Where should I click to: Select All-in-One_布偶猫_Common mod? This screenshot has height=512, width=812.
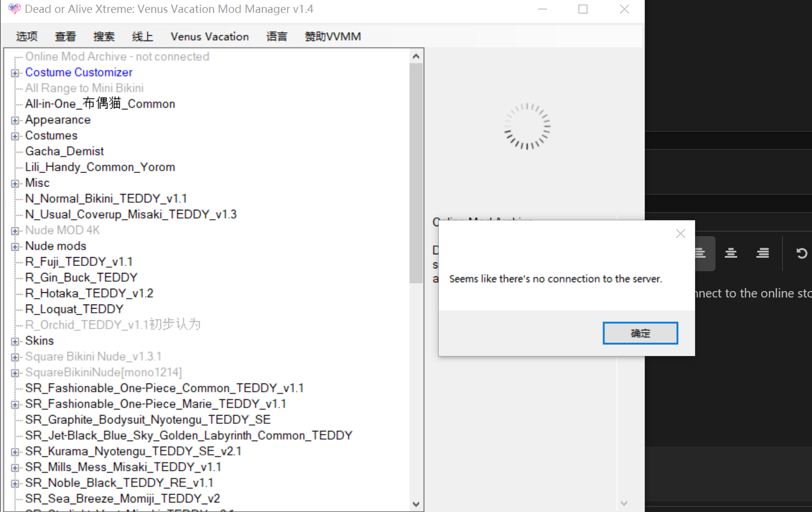point(100,104)
